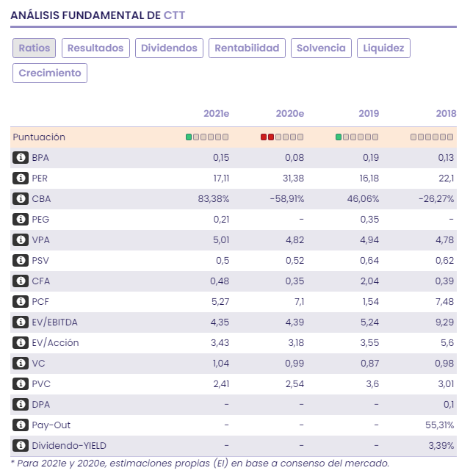Open the Liquidez section
This screenshot has width=459, height=476.
[x=383, y=48]
